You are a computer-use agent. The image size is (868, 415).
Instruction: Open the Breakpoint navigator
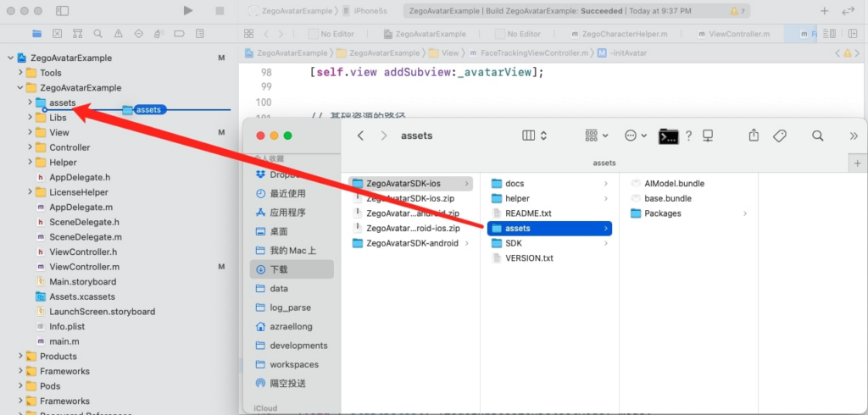click(179, 34)
